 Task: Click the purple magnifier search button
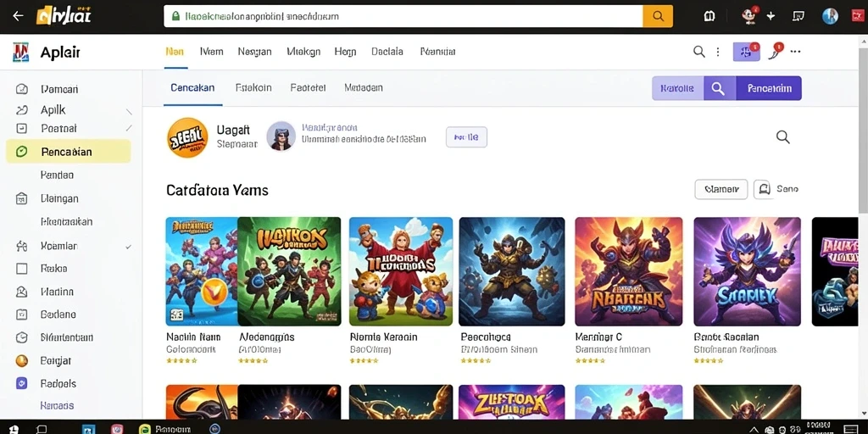pos(720,88)
